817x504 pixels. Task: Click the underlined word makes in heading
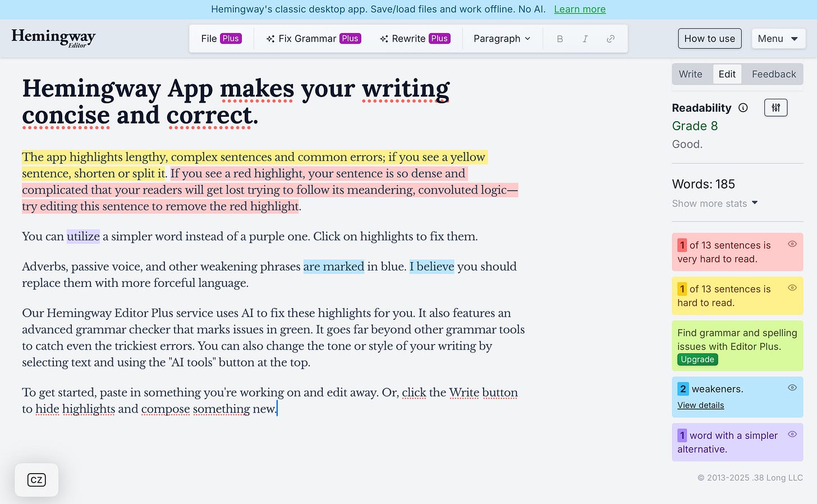tap(257, 88)
